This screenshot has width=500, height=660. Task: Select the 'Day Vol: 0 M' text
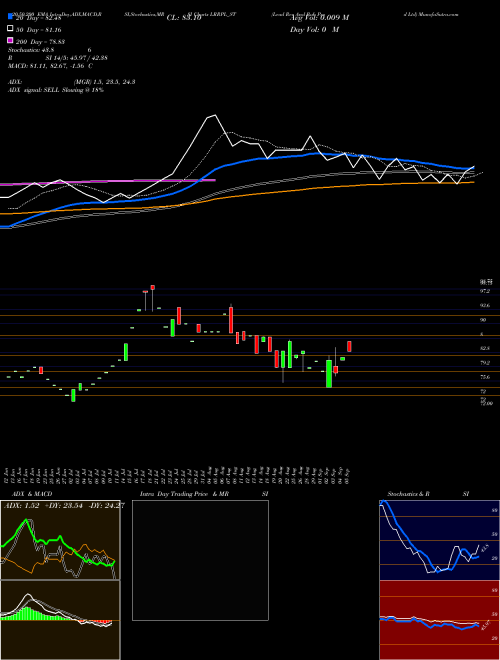click(314, 29)
